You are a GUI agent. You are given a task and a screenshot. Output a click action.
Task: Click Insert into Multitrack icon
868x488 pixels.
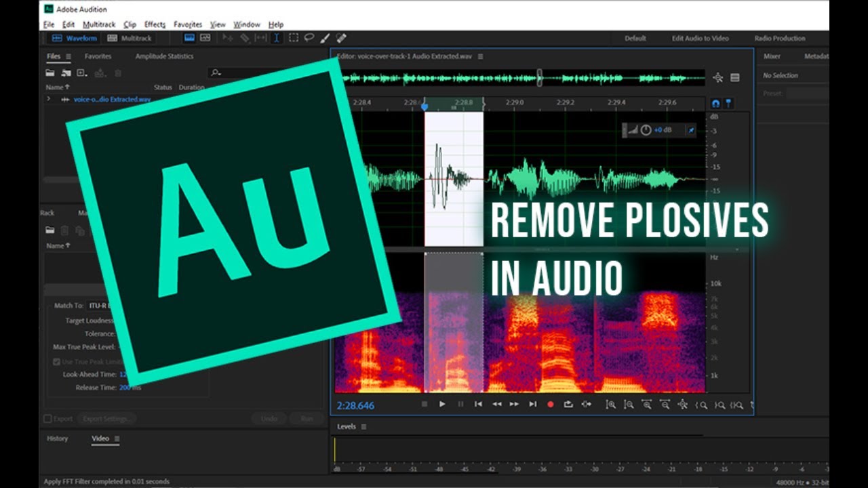(x=100, y=73)
